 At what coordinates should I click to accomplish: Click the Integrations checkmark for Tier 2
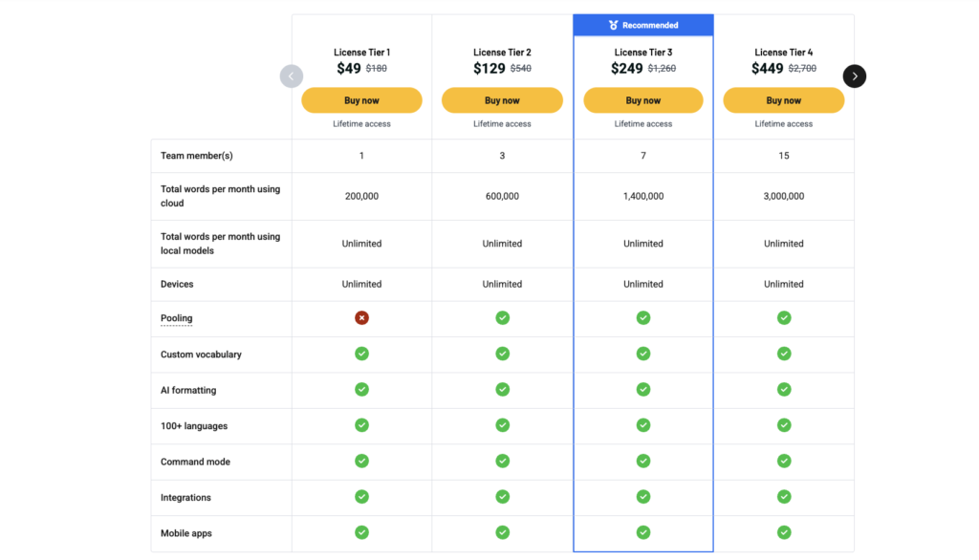(502, 497)
